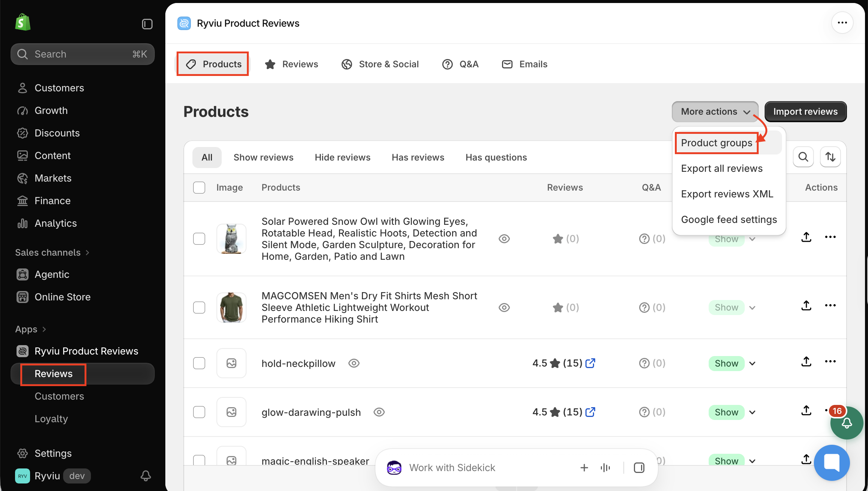Check the MAGCOMSEN shirt row checkbox
868x491 pixels.
click(199, 308)
